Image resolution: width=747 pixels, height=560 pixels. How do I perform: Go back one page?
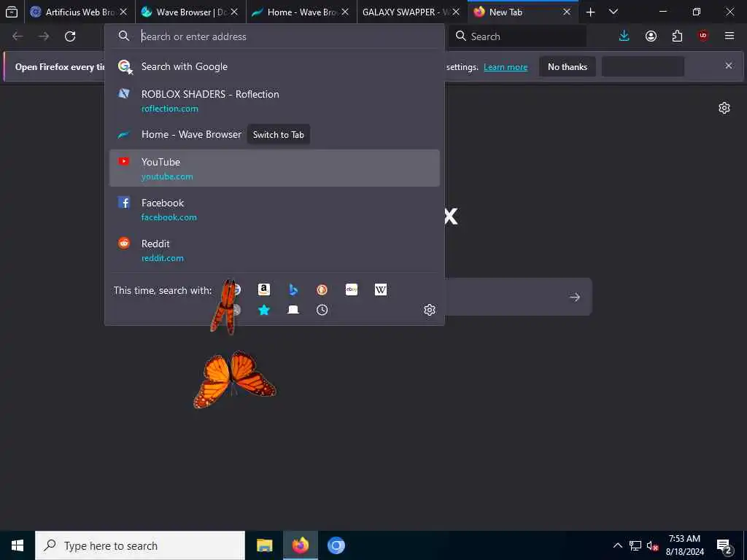18,36
